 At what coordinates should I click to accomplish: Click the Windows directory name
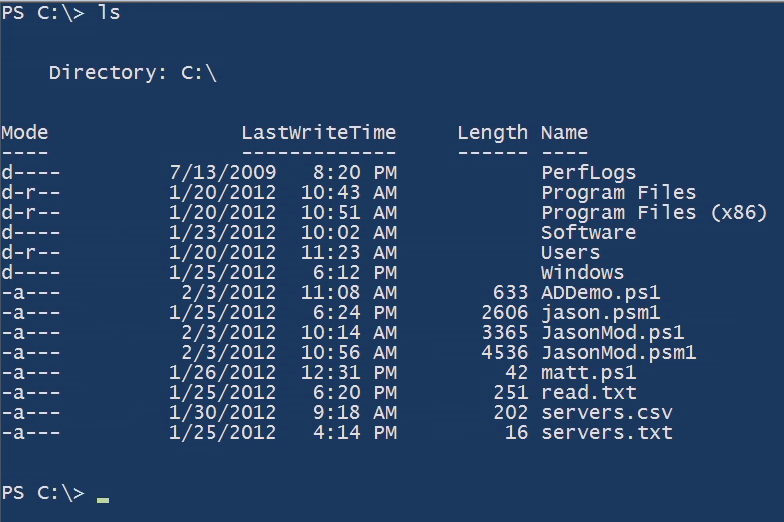tap(582, 272)
